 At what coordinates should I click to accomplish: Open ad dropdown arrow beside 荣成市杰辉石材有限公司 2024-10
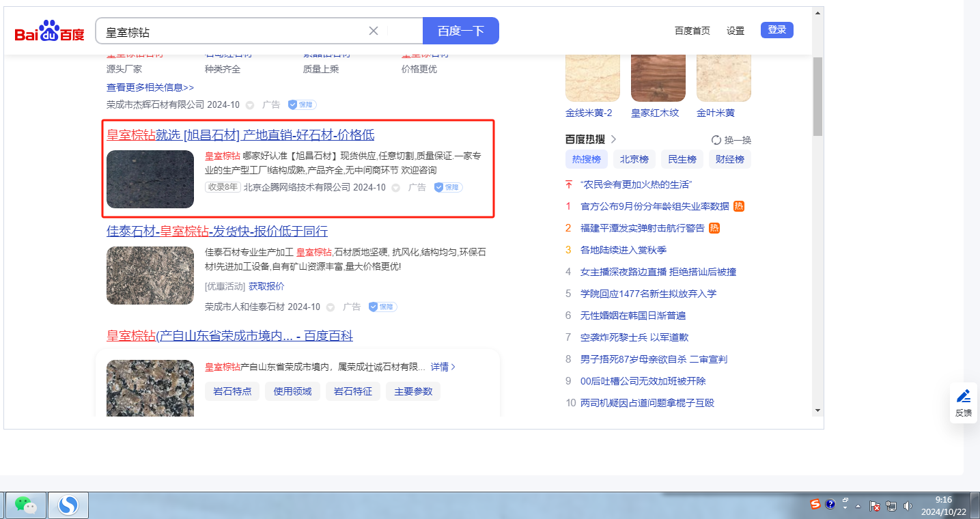[x=249, y=105]
